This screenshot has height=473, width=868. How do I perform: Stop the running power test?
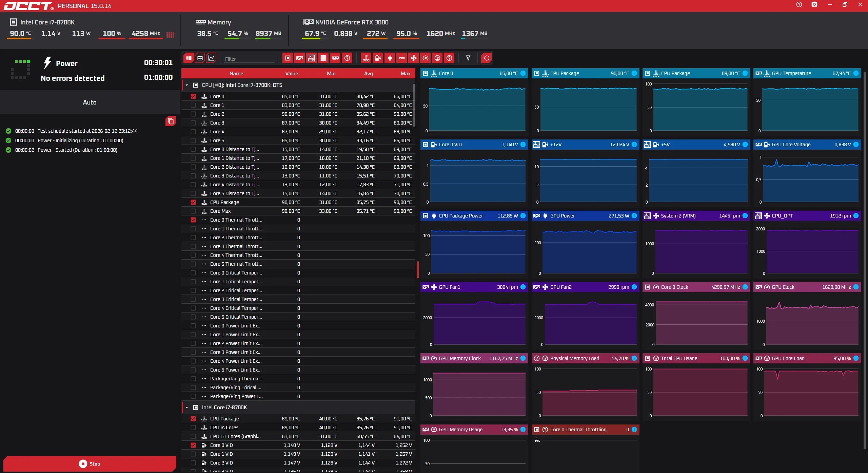[90, 464]
